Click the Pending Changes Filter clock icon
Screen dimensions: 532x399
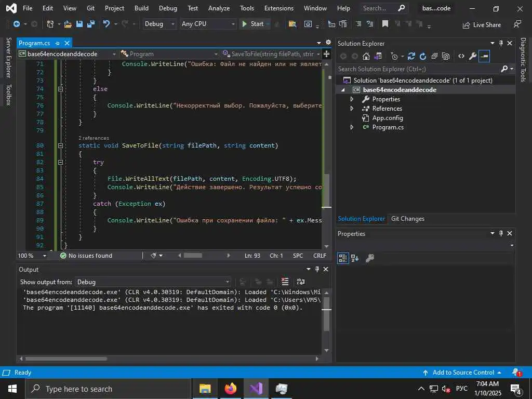pos(394,56)
